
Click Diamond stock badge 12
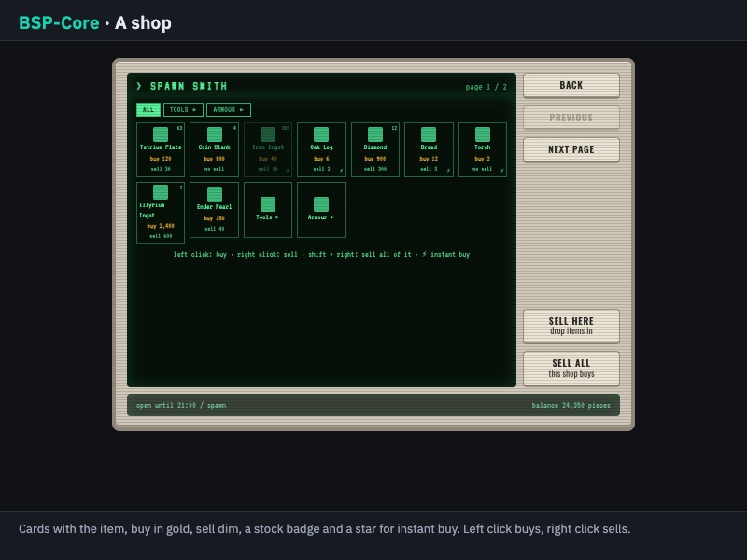point(394,128)
